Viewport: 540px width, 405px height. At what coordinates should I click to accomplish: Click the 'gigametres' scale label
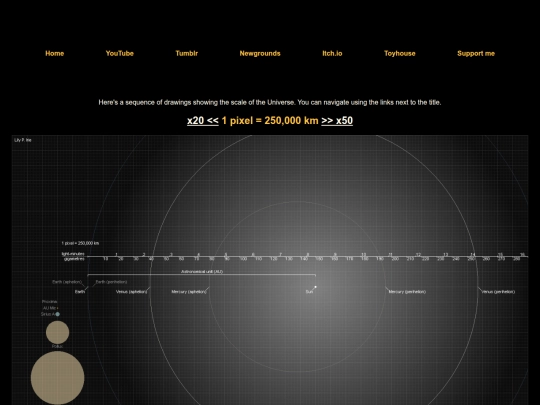click(74, 259)
